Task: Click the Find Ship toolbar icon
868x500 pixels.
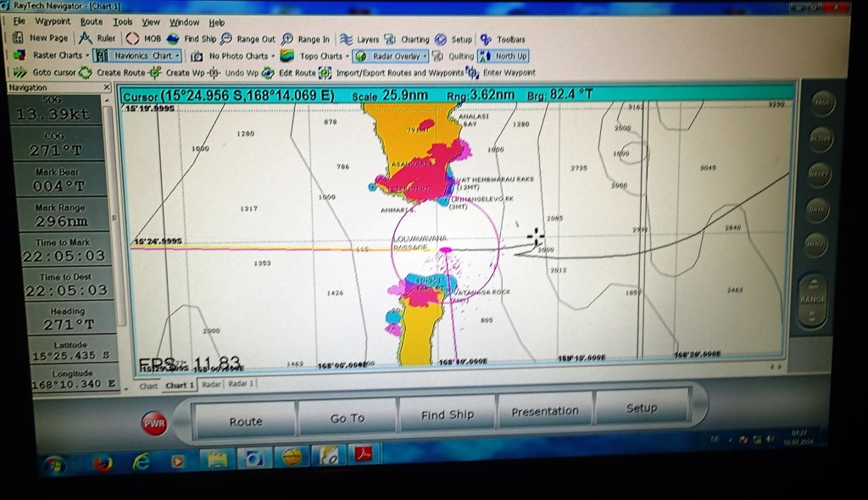Action: click(x=173, y=39)
